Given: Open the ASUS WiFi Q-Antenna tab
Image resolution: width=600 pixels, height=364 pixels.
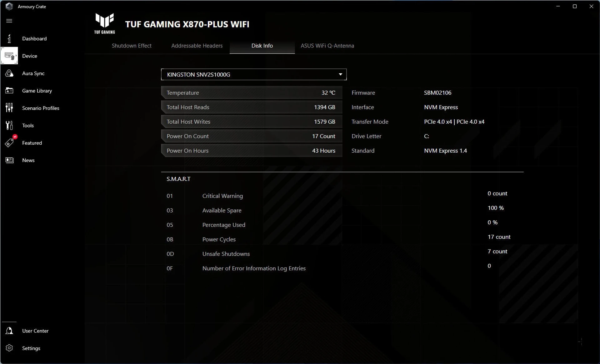Looking at the screenshot, I should 327,46.
